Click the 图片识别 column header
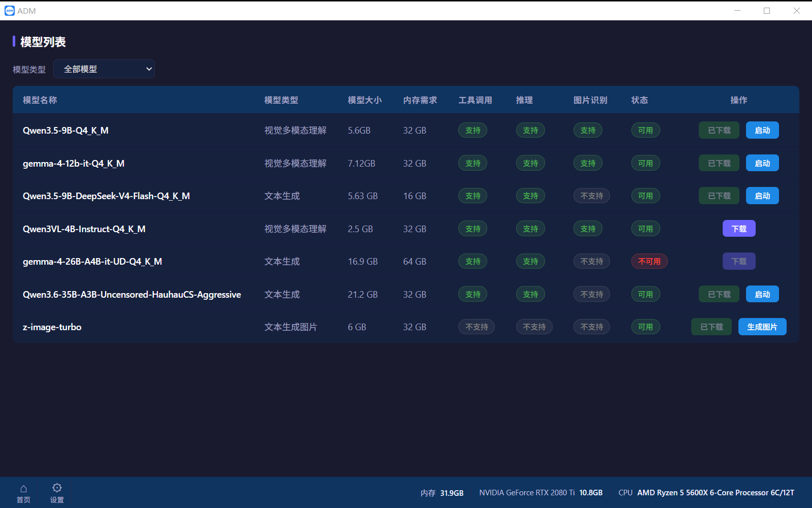Image resolution: width=812 pixels, height=508 pixels. 590,100
